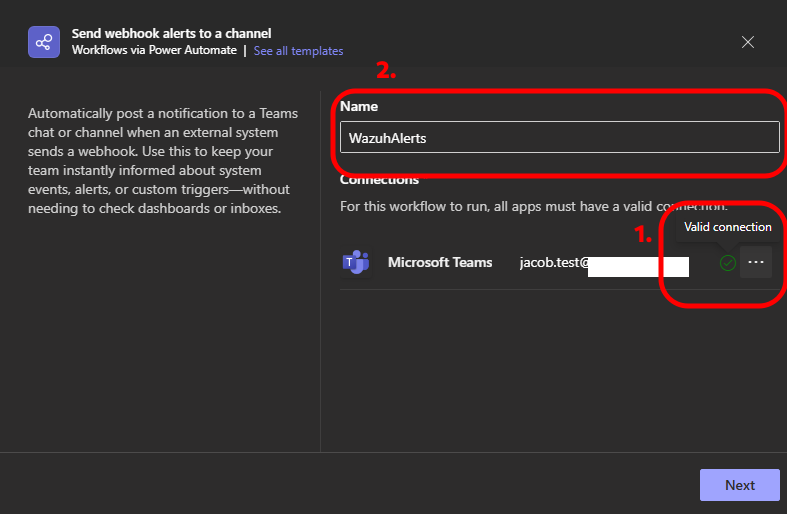Click the Microsoft Teams connection label
This screenshot has width=787, height=514.
coord(440,262)
